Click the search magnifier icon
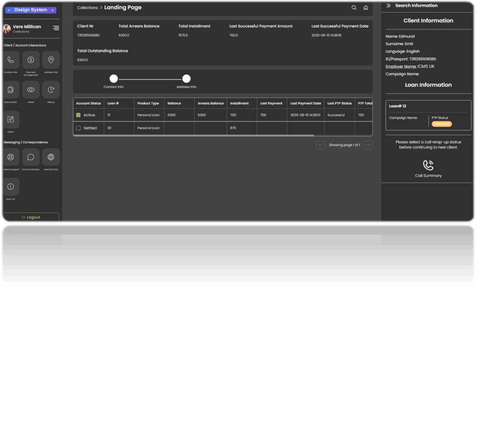477x448 pixels. pos(354,7)
